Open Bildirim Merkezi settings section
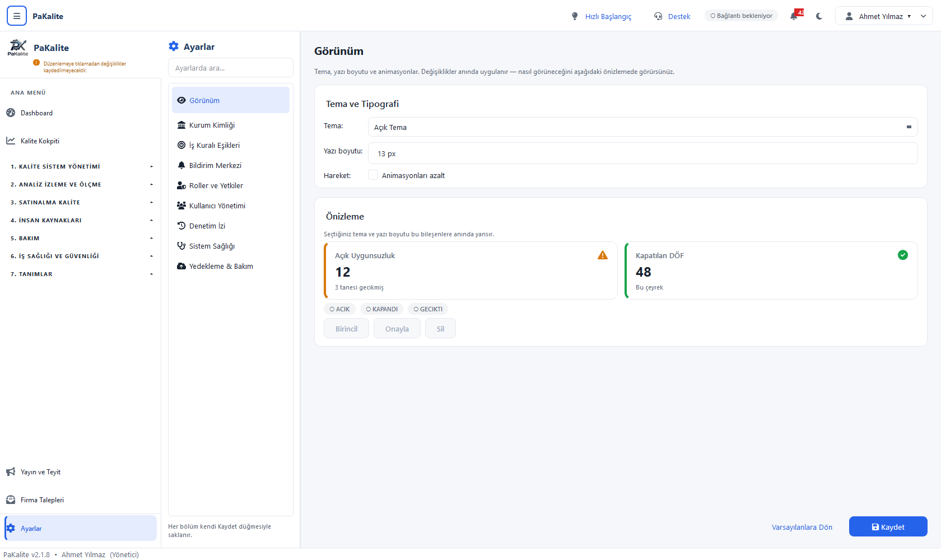The height and width of the screenshot is (560, 941). 230,165
